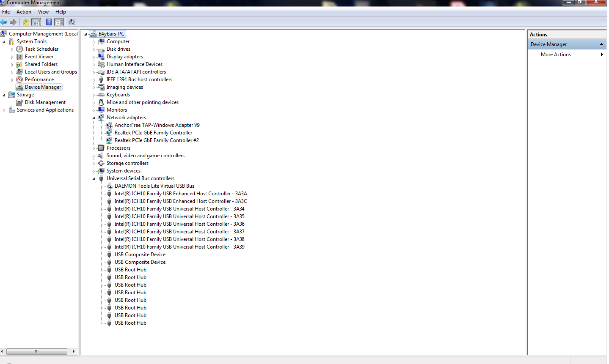Click the AnchorFree TAP-Windows Adapter icon
The image size is (609, 364).
pyautogui.click(x=109, y=125)
